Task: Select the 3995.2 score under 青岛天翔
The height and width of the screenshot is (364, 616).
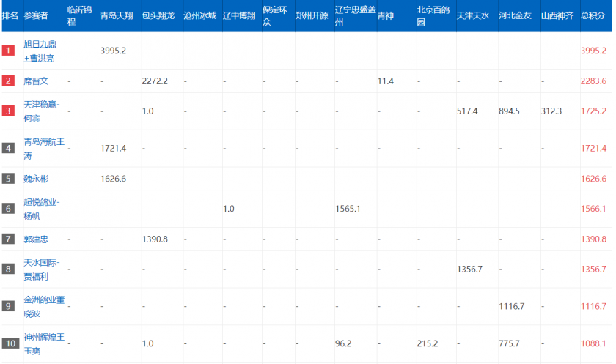Action: coord(113,51)
